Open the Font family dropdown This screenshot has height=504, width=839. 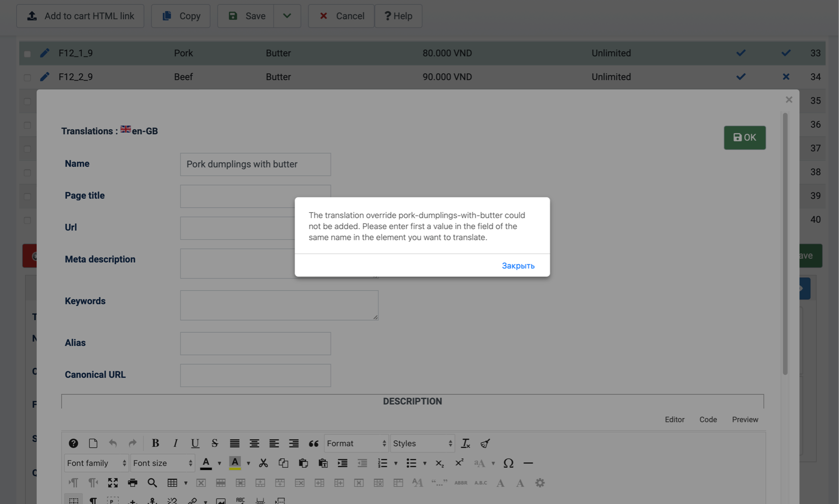pyautogui.click(x=96, y=463)
